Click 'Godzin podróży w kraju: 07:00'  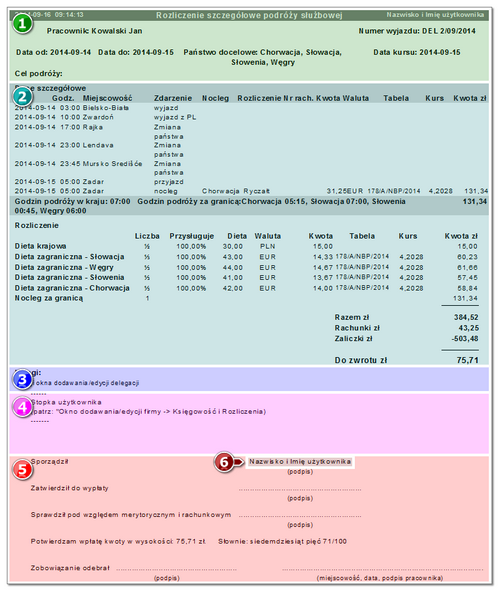pos(72,202)
